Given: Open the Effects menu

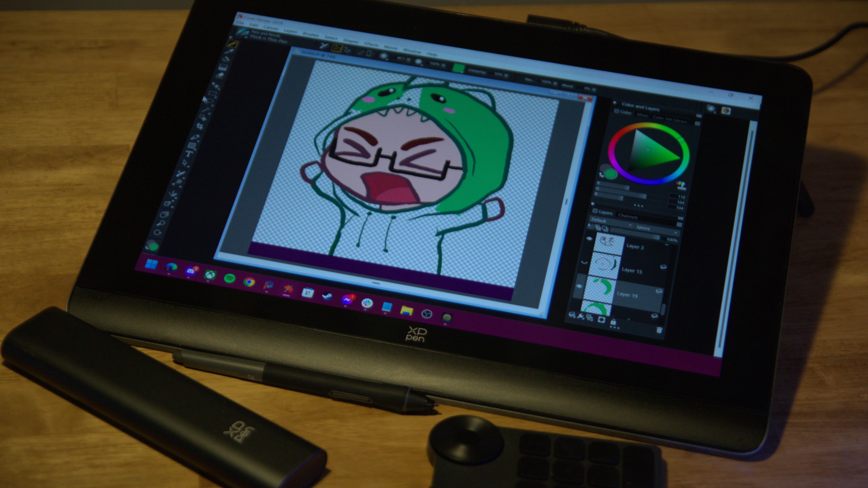Looking at the screenshot, I should (x=371, y=44).
